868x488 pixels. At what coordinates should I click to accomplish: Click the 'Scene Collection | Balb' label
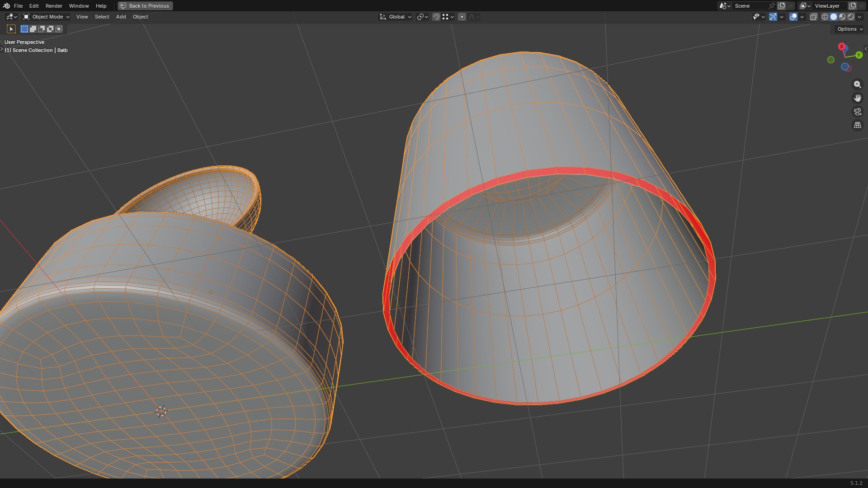pyautogui.click(x=36, y=50)
